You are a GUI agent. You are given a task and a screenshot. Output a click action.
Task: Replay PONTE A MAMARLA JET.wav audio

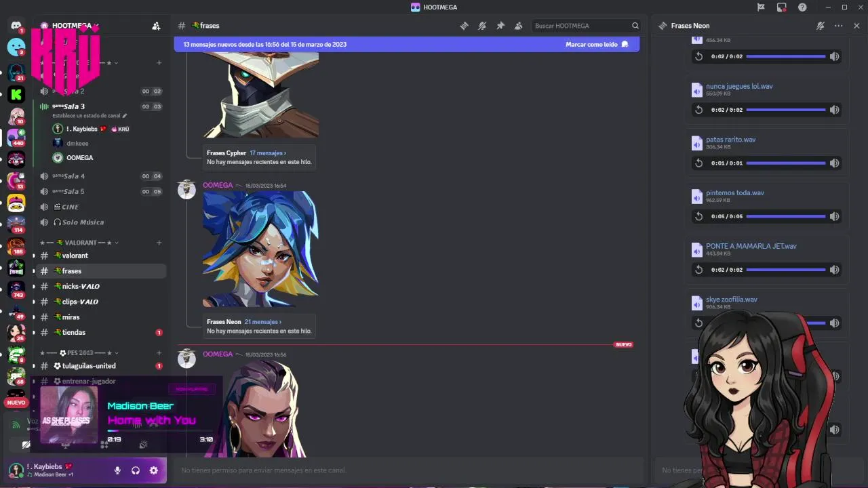(699, 270)
